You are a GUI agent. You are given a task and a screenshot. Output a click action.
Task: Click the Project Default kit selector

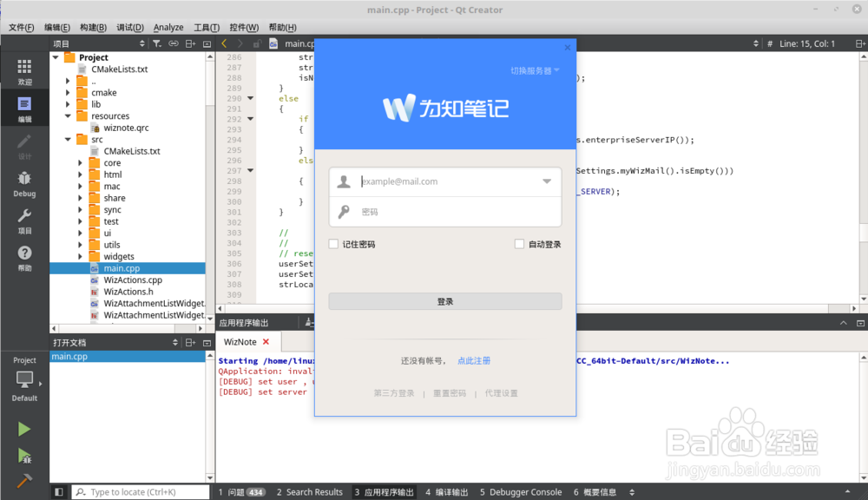coord(24,379)
